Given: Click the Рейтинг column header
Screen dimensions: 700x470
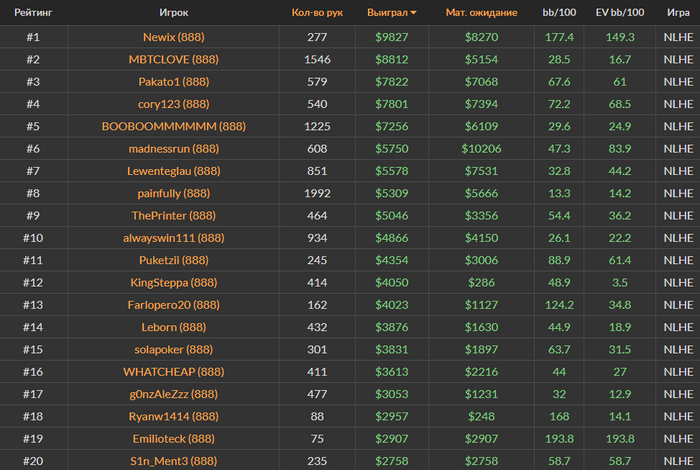Looking at the screenshot, I should click(33, 12).
